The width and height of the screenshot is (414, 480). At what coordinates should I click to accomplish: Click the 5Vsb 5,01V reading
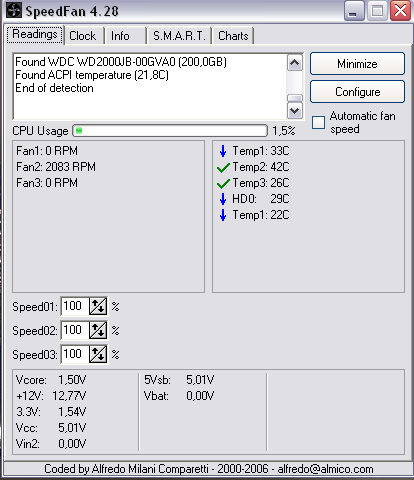[x=179, y=380]
